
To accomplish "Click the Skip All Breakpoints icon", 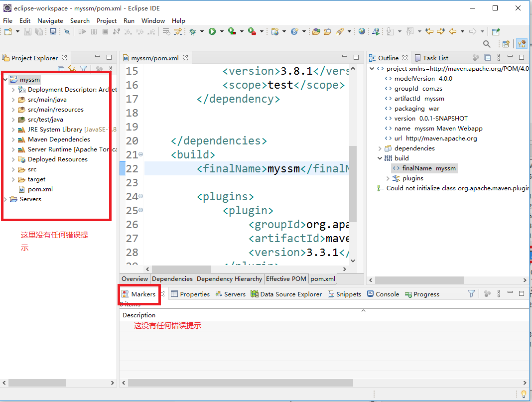I will click(x=67, y=31).
